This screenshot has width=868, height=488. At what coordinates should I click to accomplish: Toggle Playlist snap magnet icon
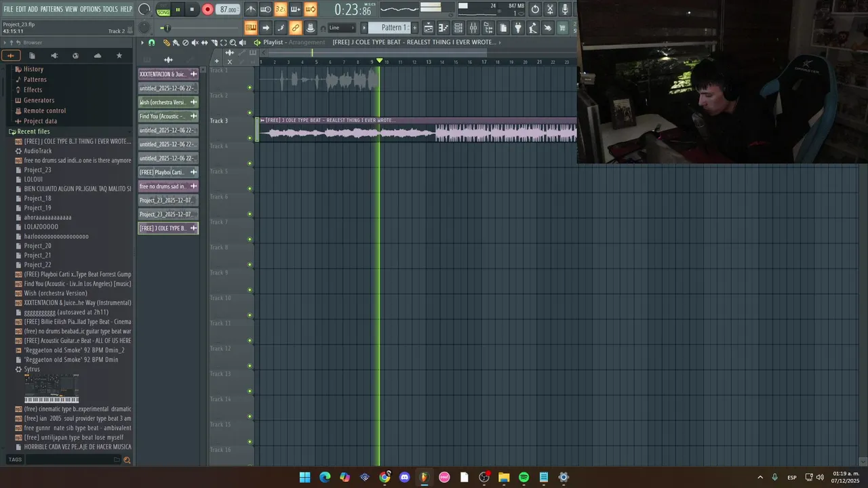point(151,43)
